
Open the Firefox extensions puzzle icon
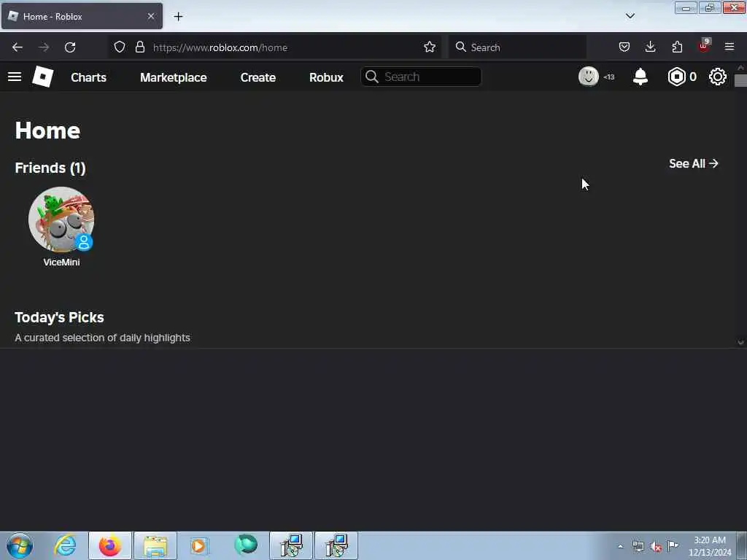[x=677, y=47]
